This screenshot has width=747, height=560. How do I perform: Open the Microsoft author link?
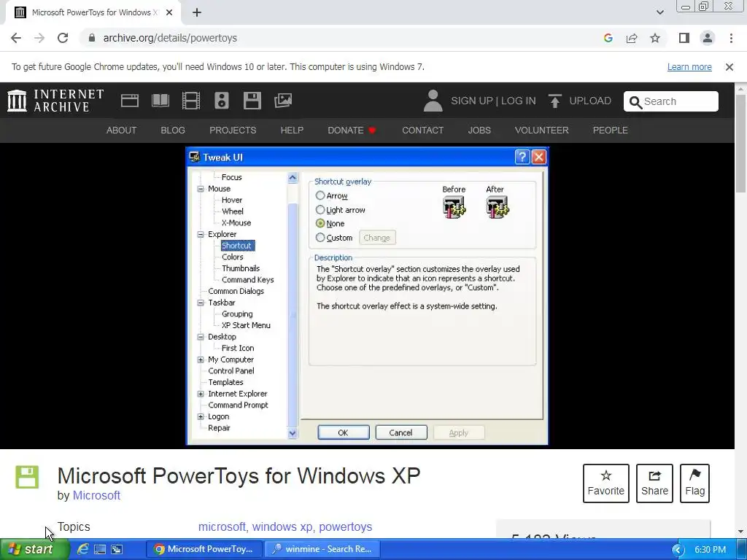(x=96, y=495)
